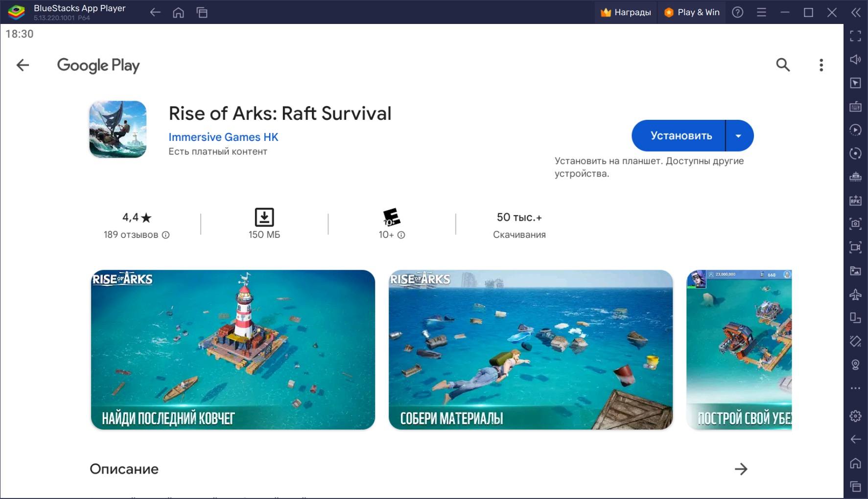Click the sidebar home icon at the bottom

point(855,463)
